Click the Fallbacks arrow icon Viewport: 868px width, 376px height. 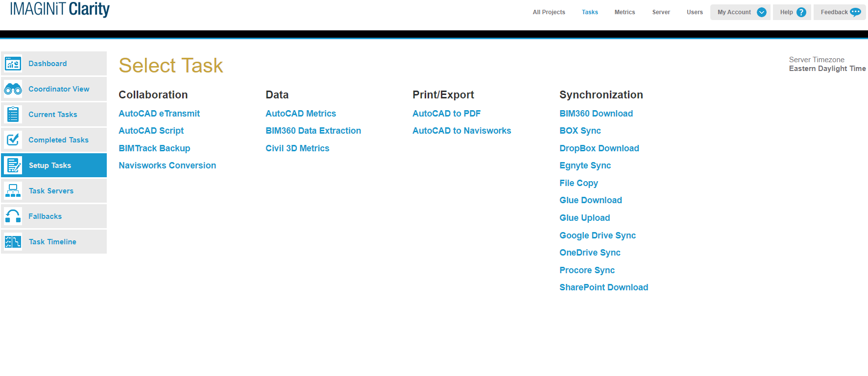tap(13, 216)
